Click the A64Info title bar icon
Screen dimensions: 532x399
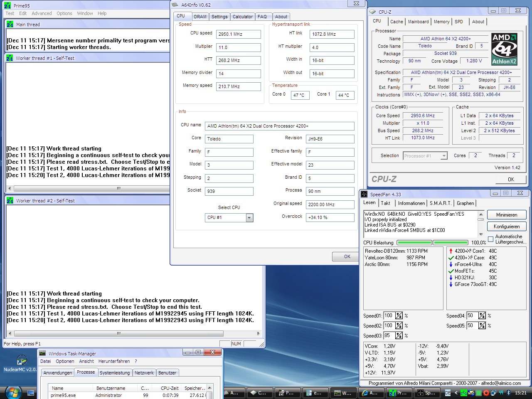[175, 5]
